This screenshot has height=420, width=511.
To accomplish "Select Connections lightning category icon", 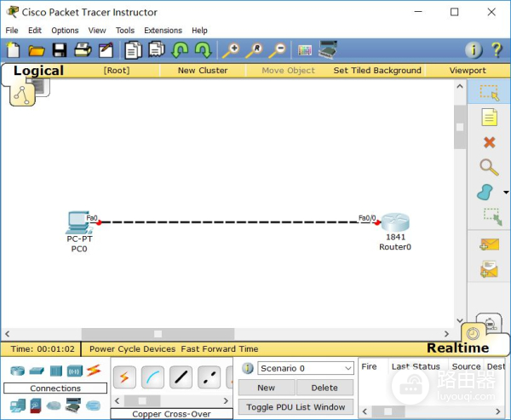I will click(94, 371).
